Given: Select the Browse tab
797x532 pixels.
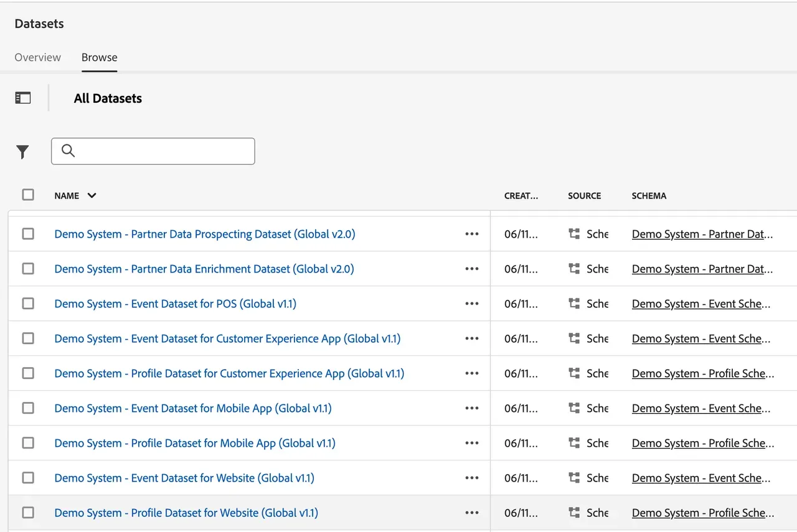Looking at the screenshot, I should tap(100, 57).
